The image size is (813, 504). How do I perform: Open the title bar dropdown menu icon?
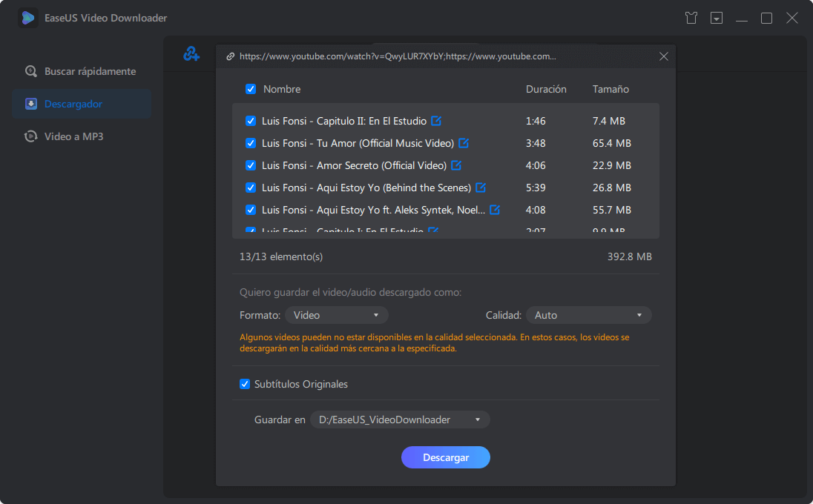[x=717, y=18]
